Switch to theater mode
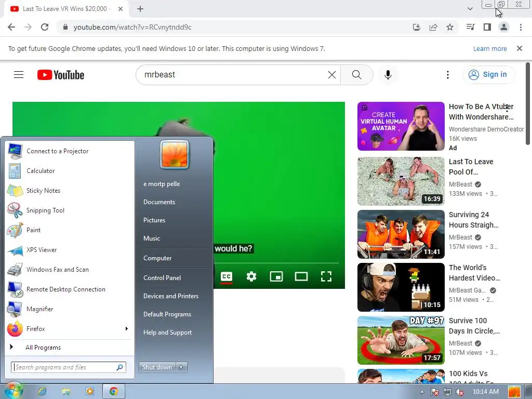This screenshot has width=532, height=399. coord(301,276)
